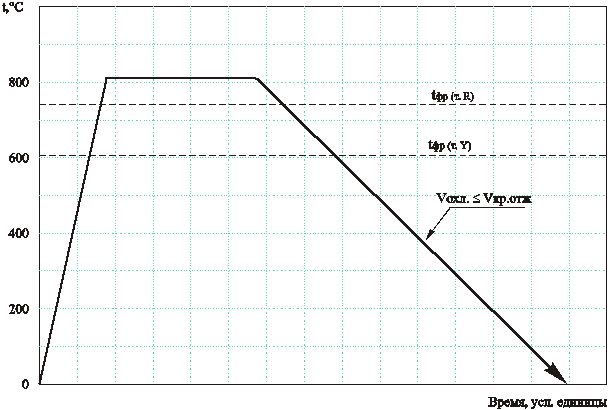The width and height of the screenshot is (608, 410).
Task: Click the dashed horizontal line below the plateau
Action: pyautogui.click(x=300, y=104)
